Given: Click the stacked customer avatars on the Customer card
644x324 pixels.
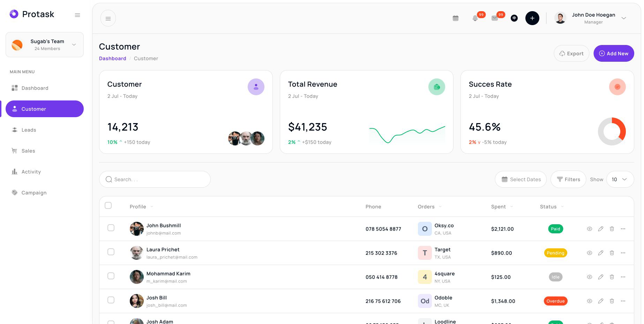Looking at the screenshot, I should (x=246, y=138).
